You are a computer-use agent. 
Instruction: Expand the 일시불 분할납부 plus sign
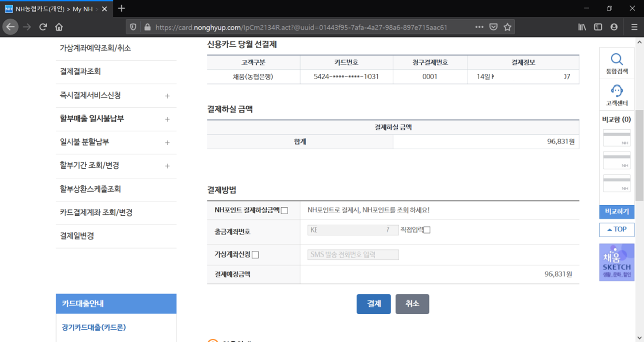(x=167, y=143)
